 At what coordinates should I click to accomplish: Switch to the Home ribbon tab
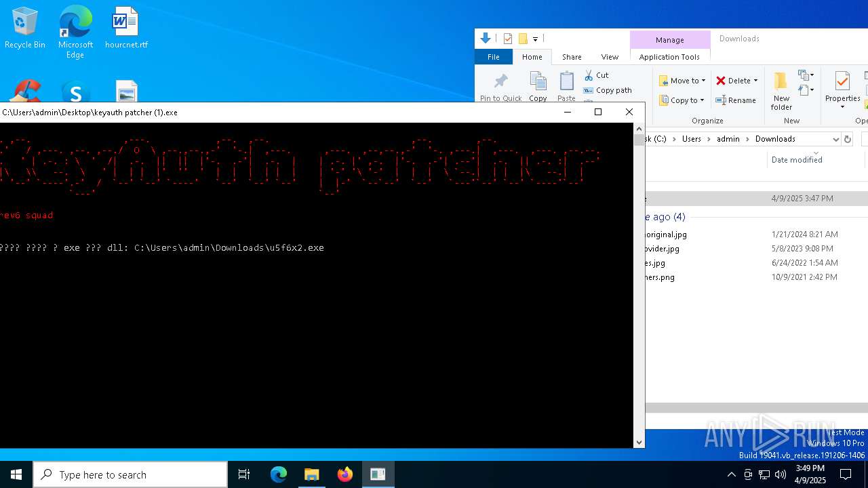click(x=532, y=57)
